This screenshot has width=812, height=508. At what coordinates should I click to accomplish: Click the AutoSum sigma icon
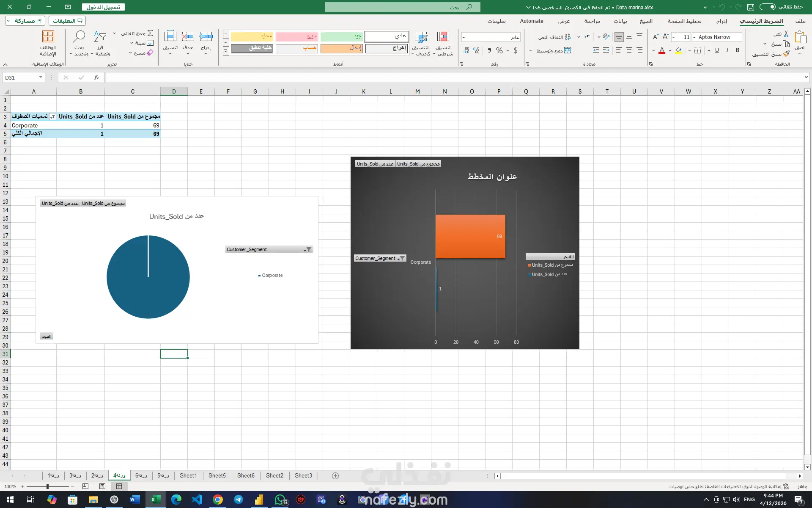click(150, 33)
